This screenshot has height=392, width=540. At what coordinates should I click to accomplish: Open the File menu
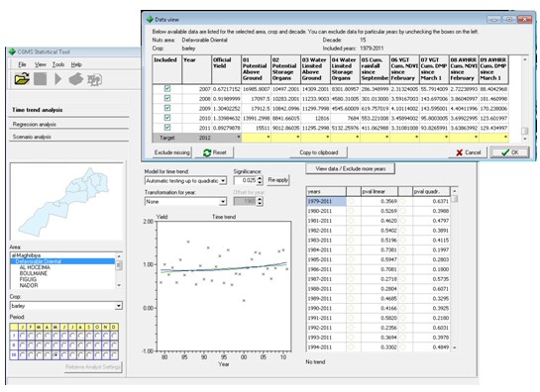click(22, 64)
